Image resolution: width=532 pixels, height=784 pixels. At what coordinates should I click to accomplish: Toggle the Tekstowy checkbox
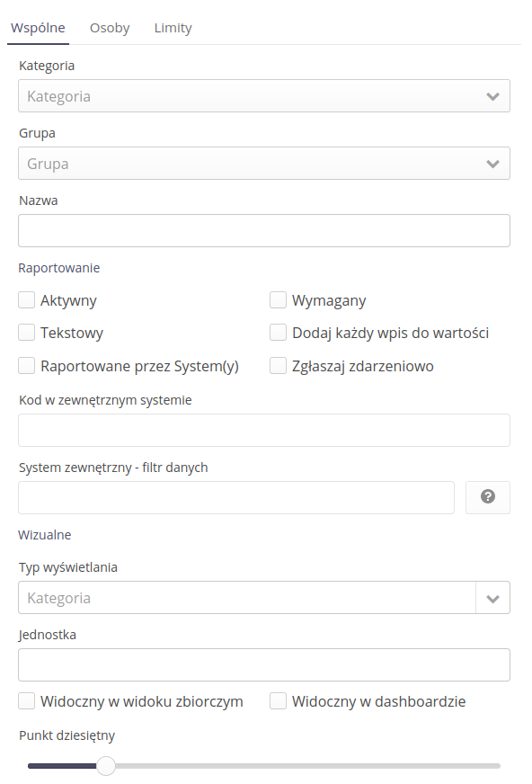(x=26, y=333)
